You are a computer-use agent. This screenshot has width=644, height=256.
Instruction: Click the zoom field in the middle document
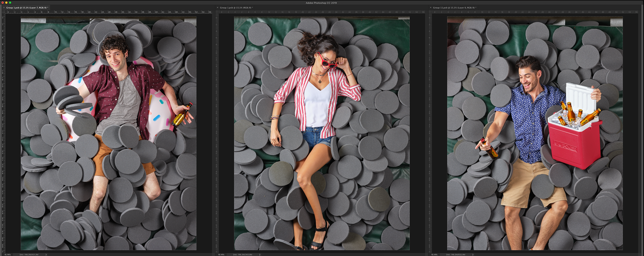221,254
